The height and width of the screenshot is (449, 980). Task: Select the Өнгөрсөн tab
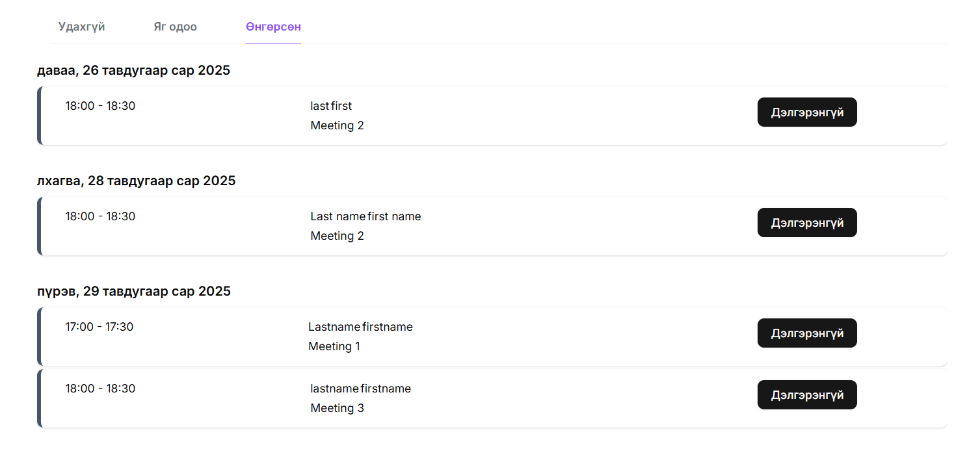273,27
